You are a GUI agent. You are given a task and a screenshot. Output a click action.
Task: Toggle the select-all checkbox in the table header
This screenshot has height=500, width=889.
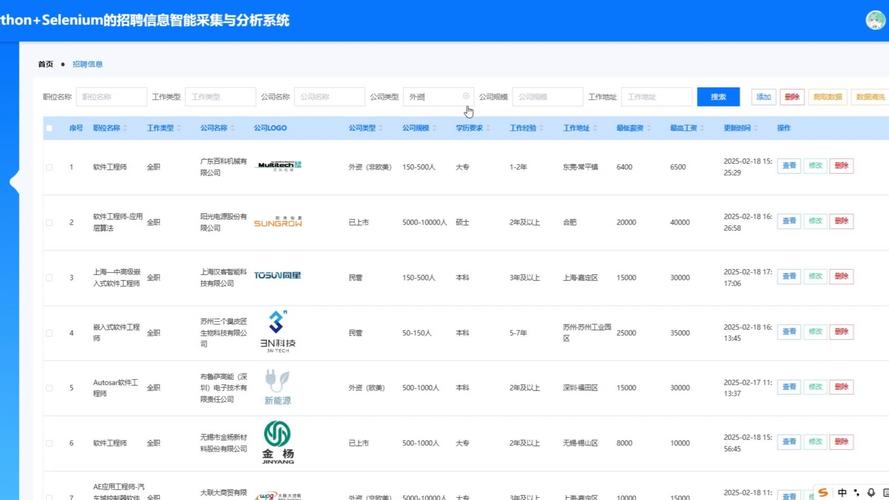(x=49, y=128)
